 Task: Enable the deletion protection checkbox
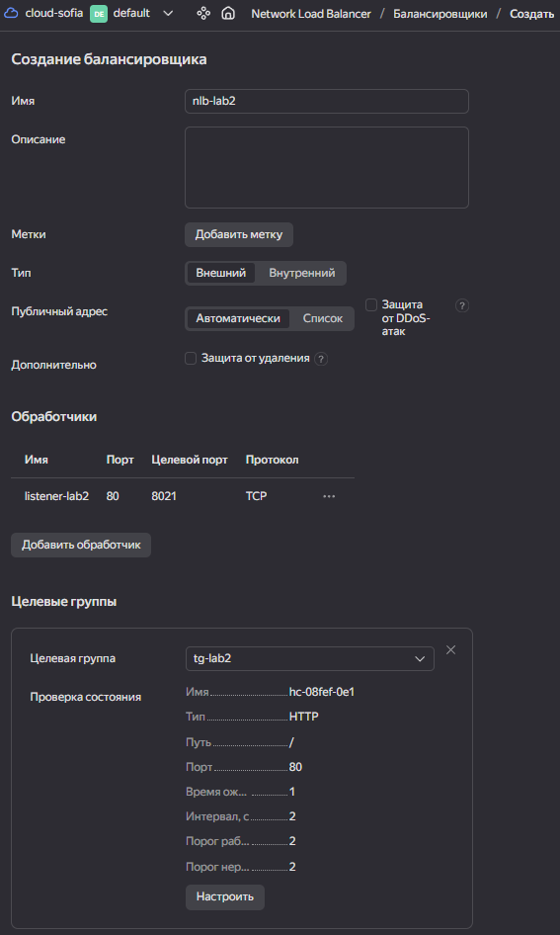[x=191, y=359]
